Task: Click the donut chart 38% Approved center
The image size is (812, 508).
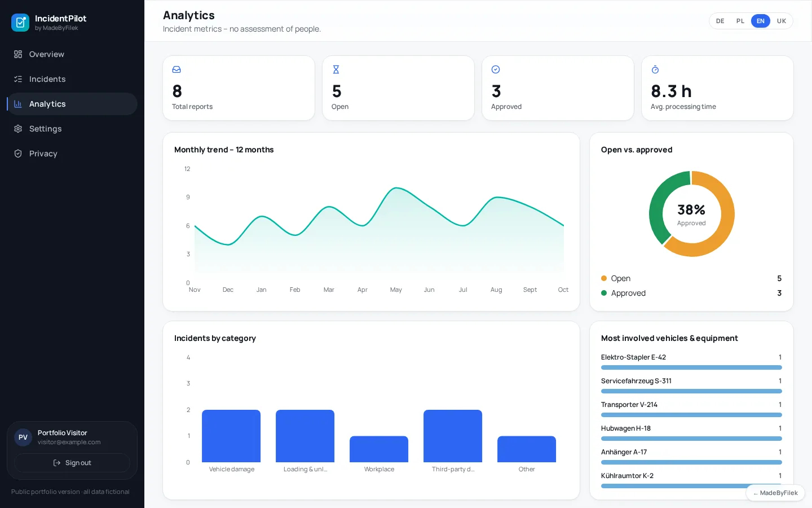Action: point(691,214)
